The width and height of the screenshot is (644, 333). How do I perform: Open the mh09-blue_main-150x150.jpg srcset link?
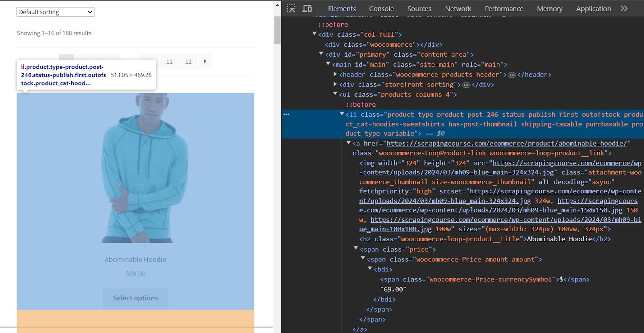pos(498,205)
